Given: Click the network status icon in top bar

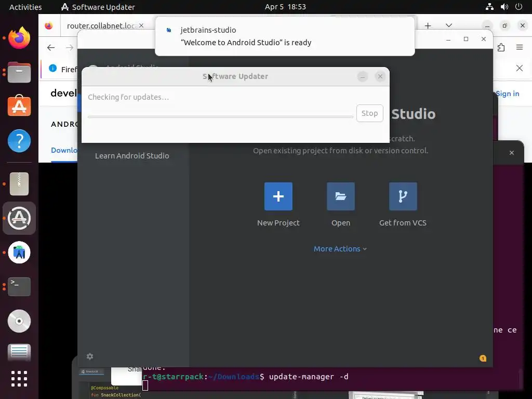Looking at the screenshot, I should pos(489,7).
